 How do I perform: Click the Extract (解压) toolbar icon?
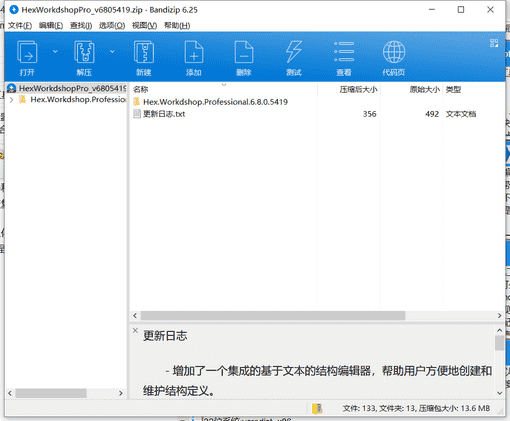point(84,52)
